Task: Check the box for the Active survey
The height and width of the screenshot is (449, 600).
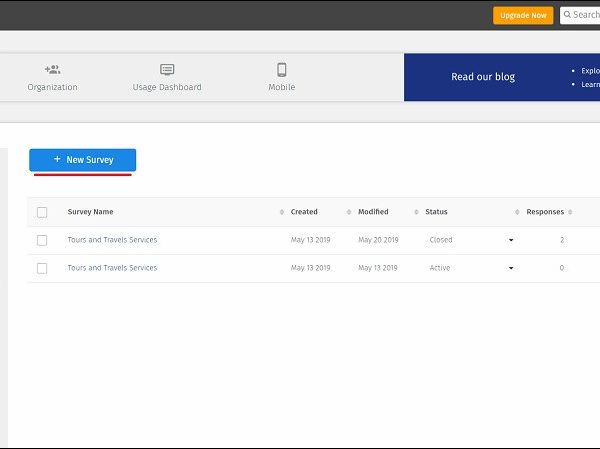Action: pos(42,268)
